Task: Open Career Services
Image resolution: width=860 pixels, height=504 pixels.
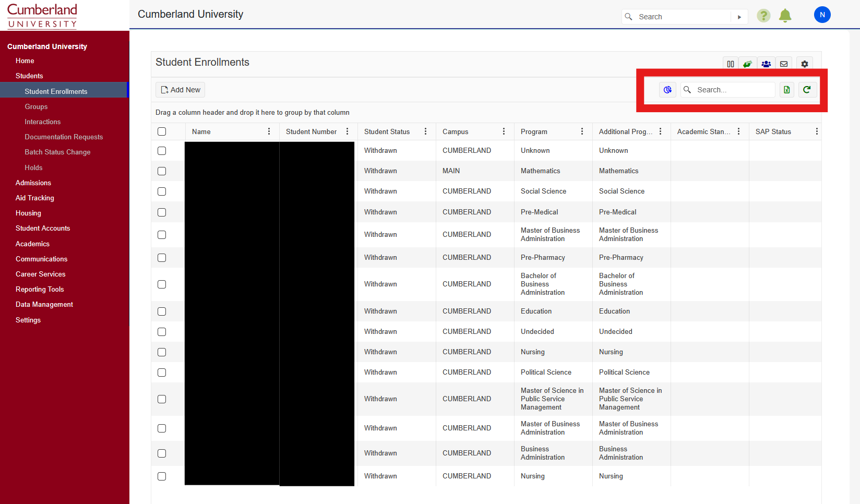Action: (x=41, y=274)
